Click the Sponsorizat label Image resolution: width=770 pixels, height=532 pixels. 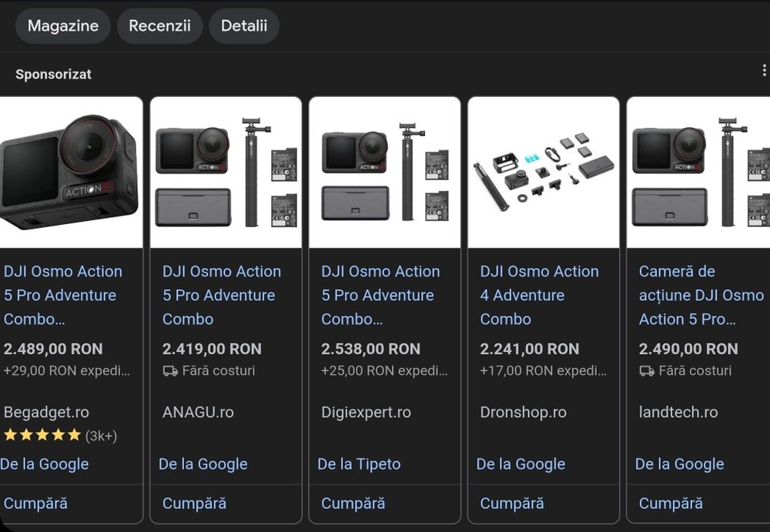pos(53,75)
